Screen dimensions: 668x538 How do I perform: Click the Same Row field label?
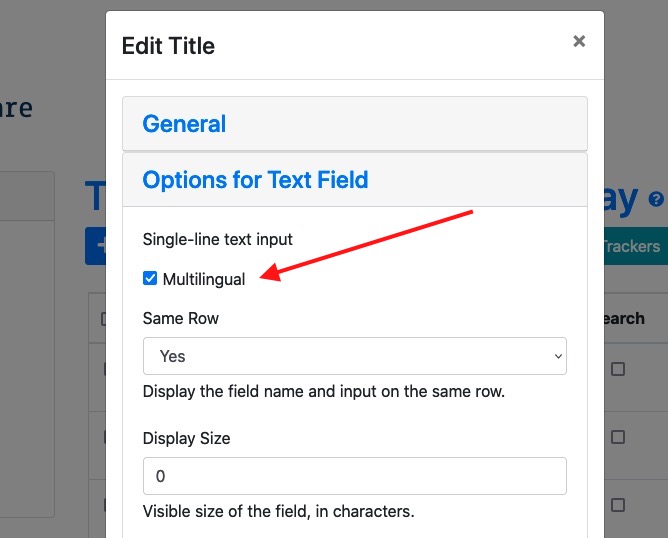(181, 318)
